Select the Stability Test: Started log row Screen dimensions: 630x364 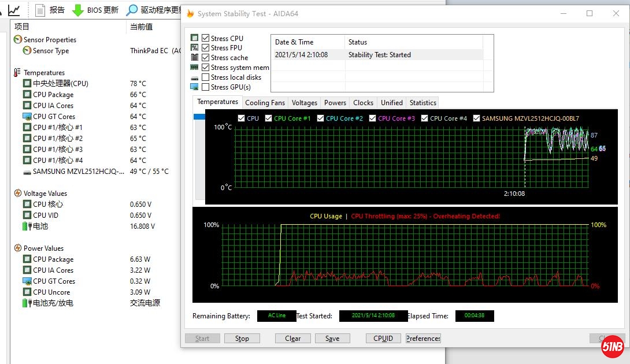point(377,55)
